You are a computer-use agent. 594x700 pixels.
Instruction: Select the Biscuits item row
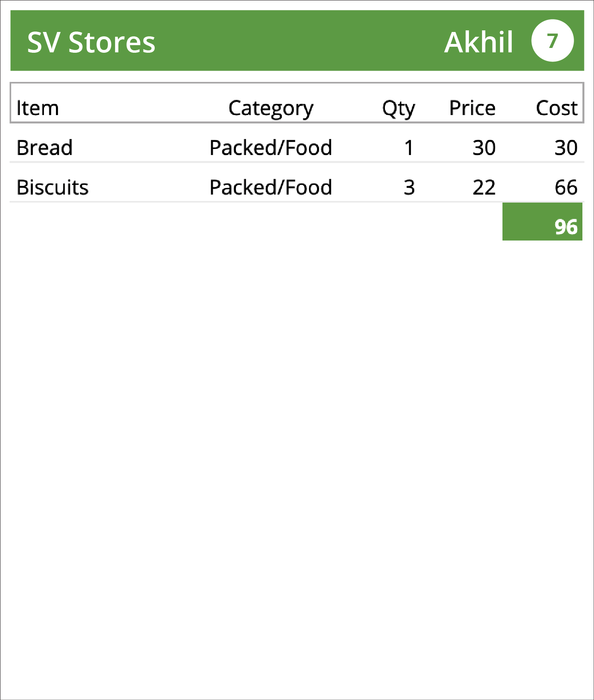[297, 187]
